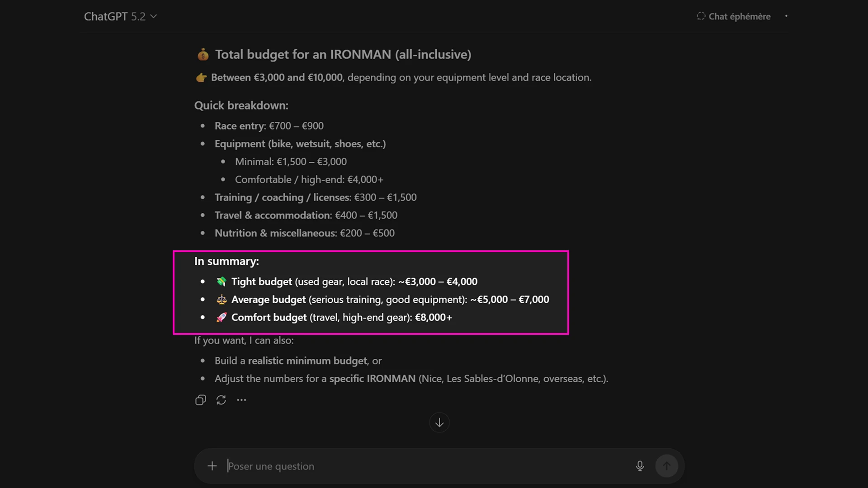Image resolution: width=868 pixels, height=488 pixels.
Task: Copy the assistant's response with the copy icon
Action: point(200,400)
